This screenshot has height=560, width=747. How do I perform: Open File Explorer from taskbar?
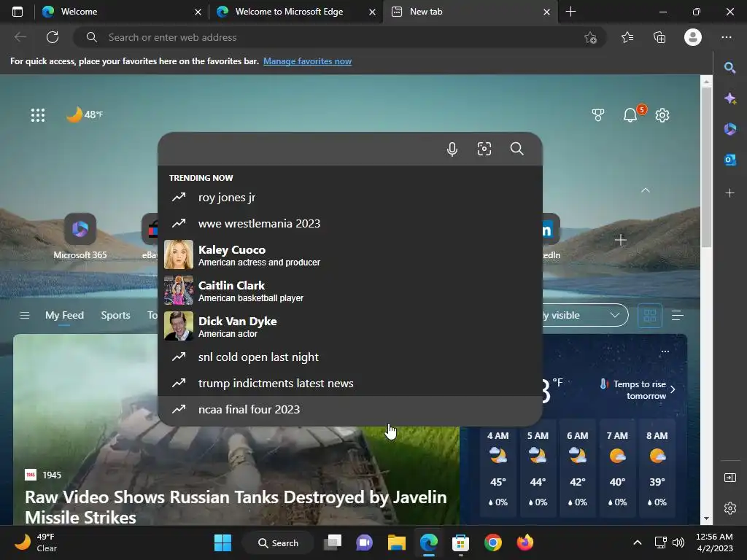(396, 542)
